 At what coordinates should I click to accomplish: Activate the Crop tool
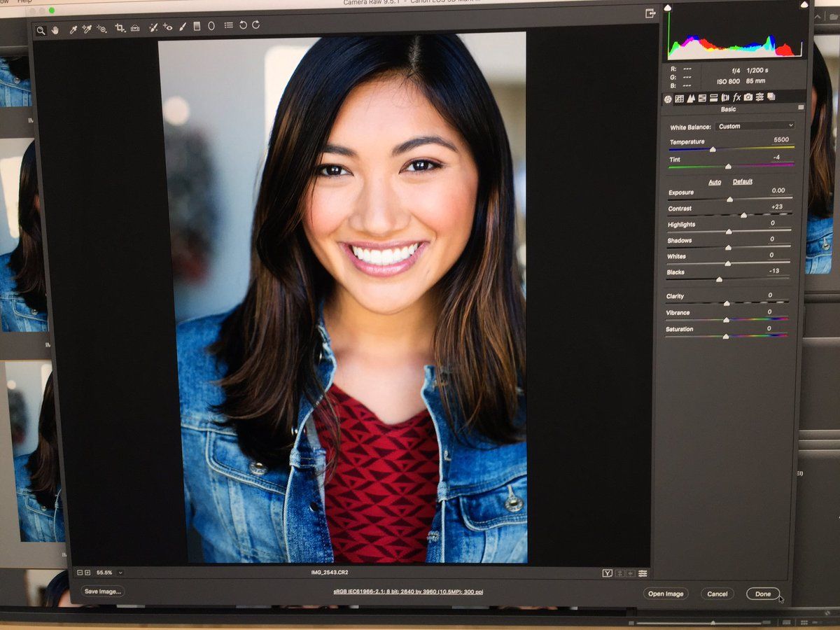coord(120,28)
